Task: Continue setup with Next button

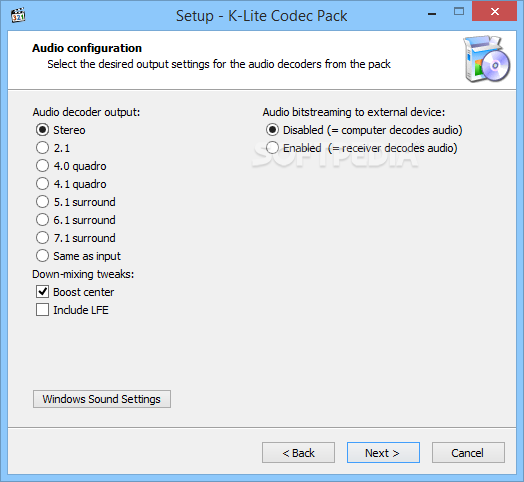Action: (x=383, y=453)
